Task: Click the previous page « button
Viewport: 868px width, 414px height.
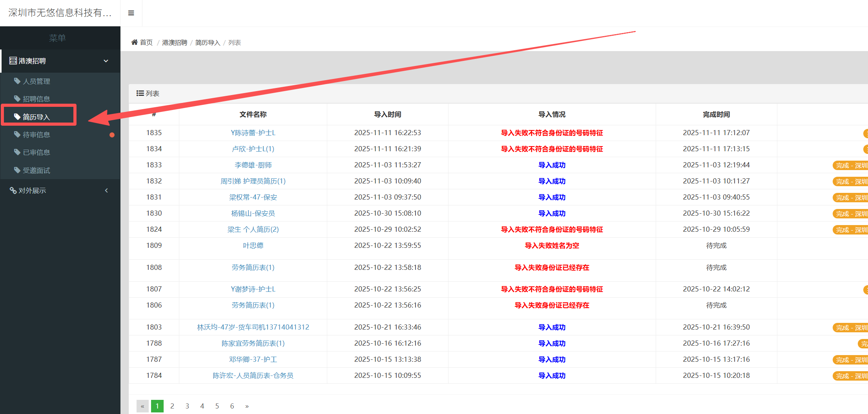Action: click(142, 406)
